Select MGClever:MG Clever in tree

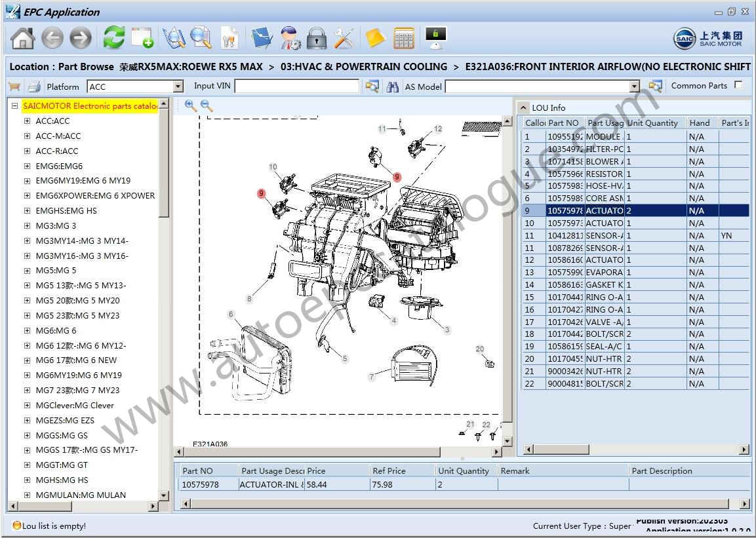pos(75,405)
